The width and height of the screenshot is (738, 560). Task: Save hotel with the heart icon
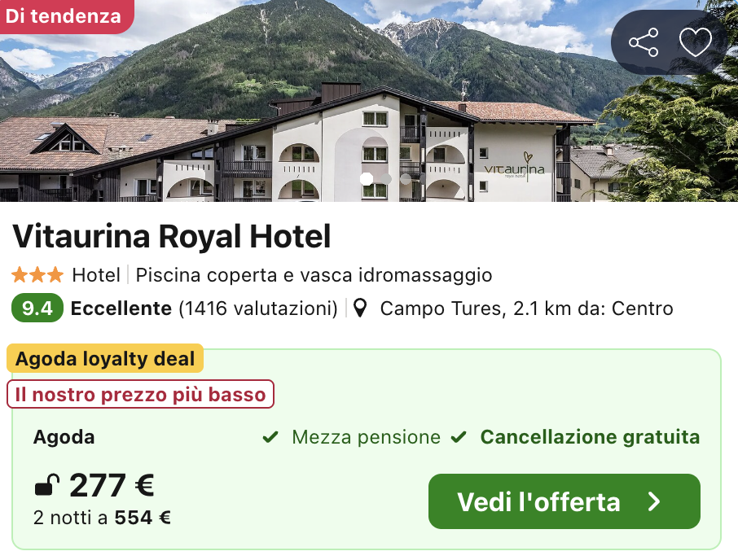coord(695,42)
